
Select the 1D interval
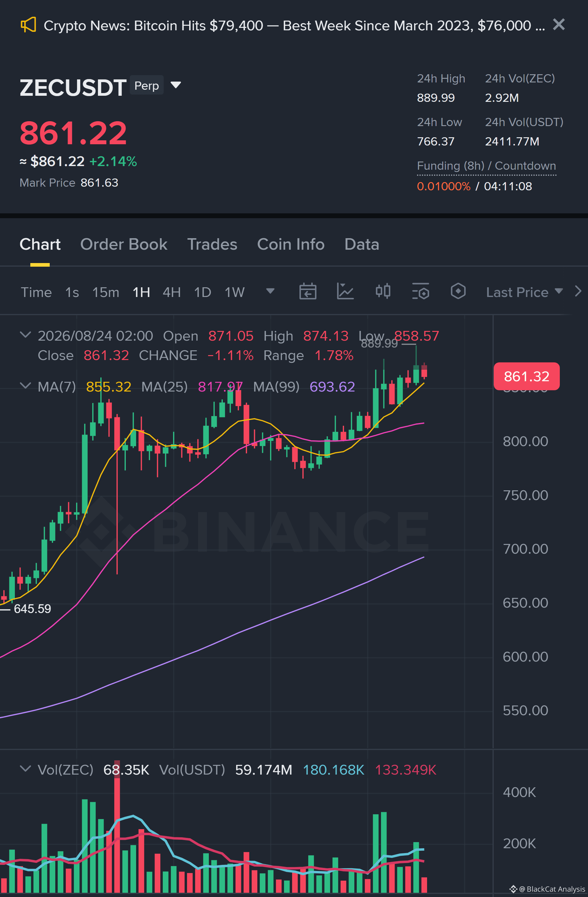click(202, 292)
